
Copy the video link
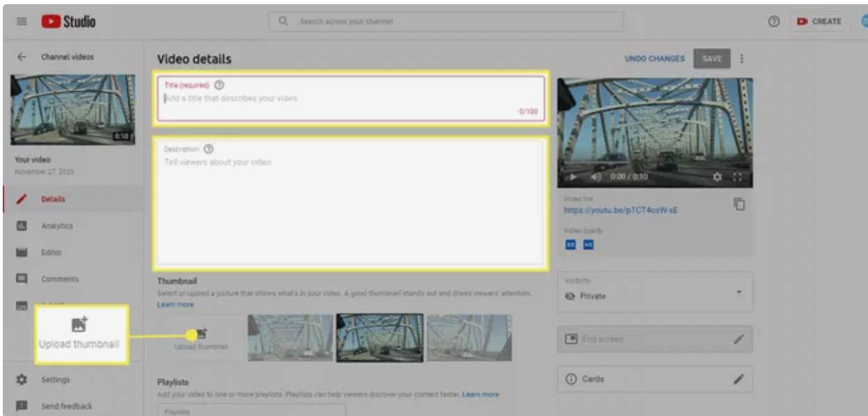coord(739,204)
